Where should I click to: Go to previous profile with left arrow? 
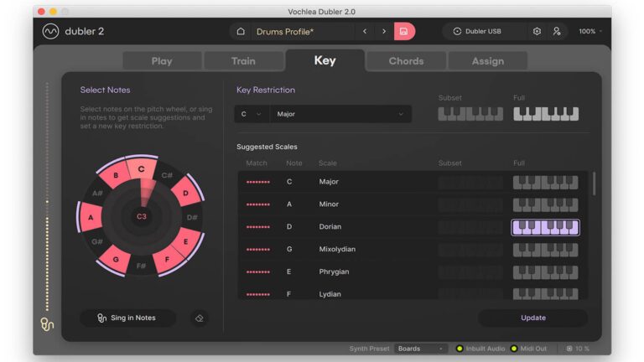pos(365,31)
